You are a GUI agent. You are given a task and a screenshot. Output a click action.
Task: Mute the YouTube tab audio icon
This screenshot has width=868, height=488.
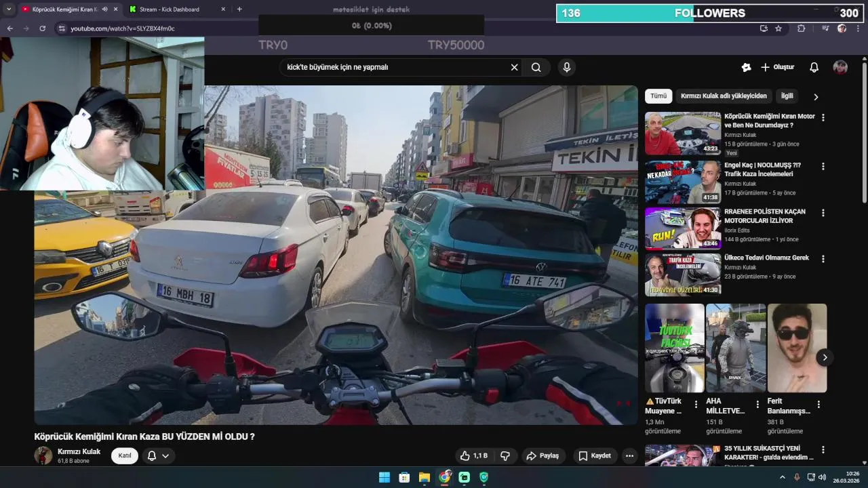(x=104, y=9)
